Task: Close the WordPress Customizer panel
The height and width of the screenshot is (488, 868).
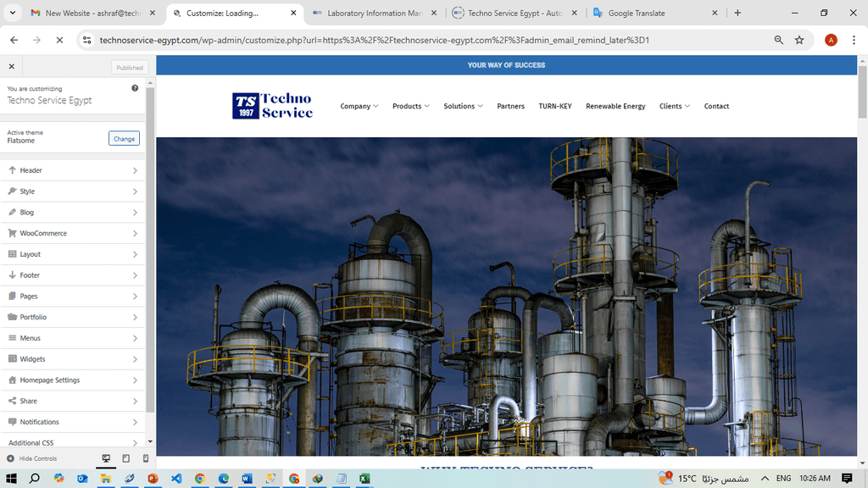Action: (12, 66)
